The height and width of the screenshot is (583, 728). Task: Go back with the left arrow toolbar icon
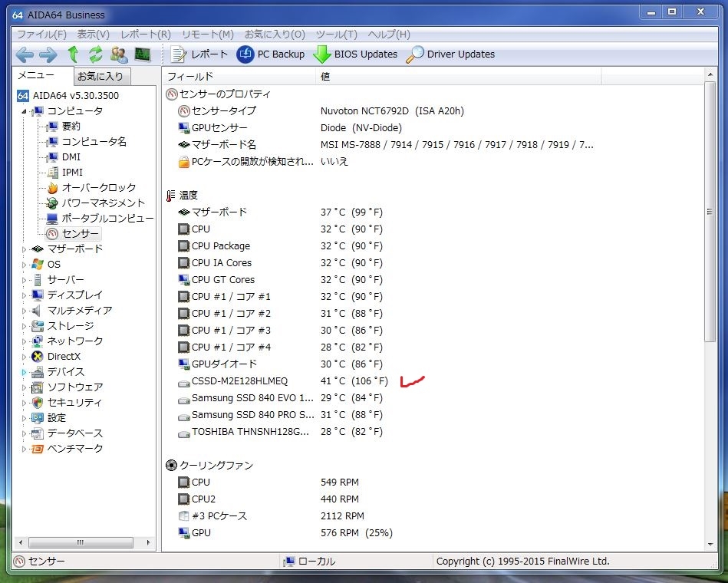(x=25, y=54)
